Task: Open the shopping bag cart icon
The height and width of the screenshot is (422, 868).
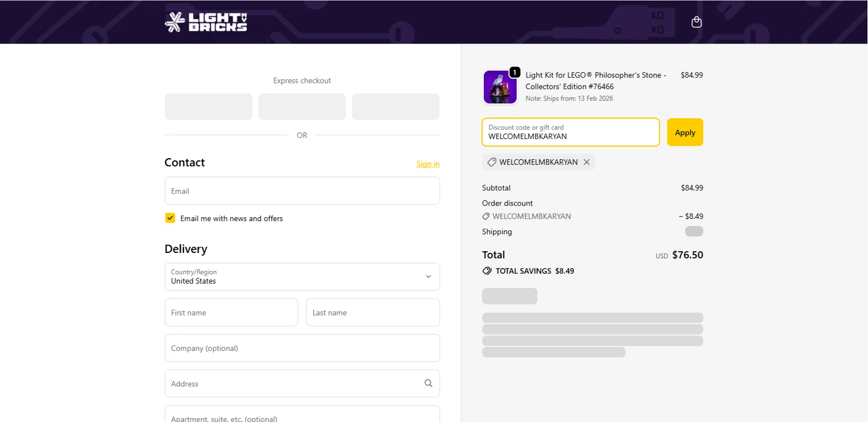Action: coord(697,22)
